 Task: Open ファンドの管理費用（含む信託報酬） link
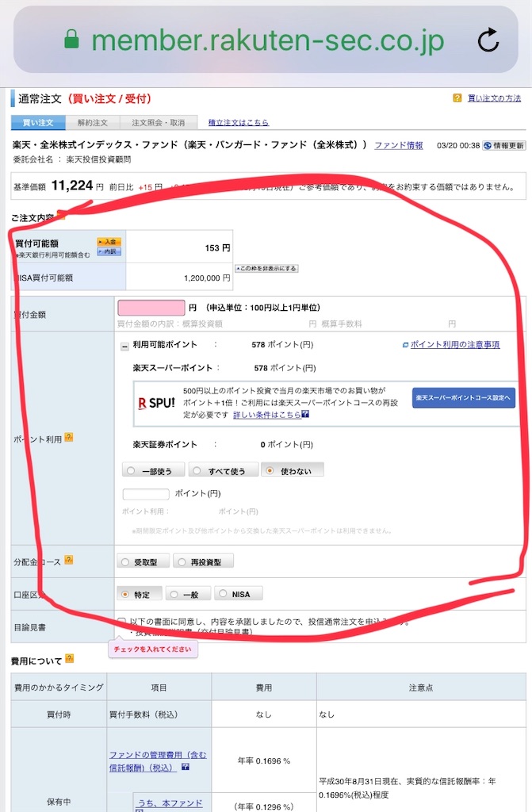pyautogui.click(x=158, y=761)
